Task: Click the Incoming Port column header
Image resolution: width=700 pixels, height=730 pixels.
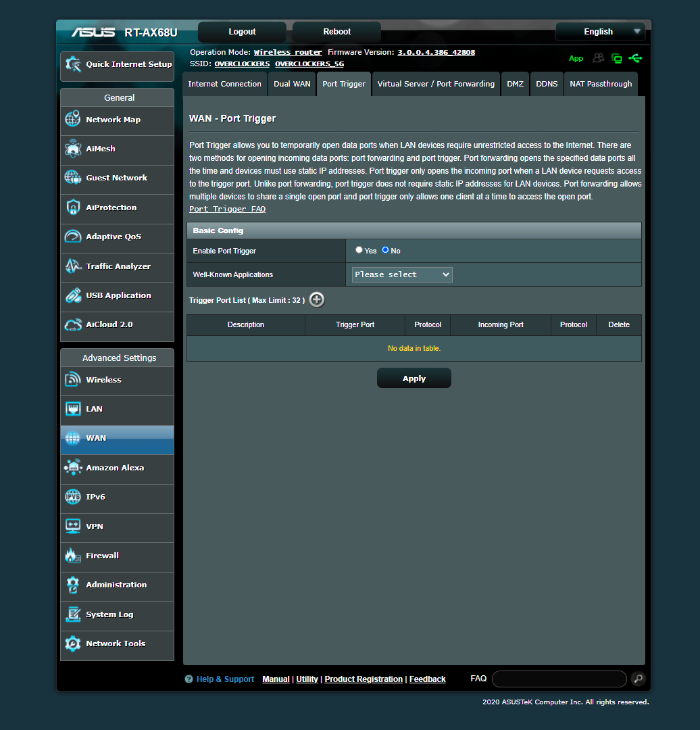Action: (501, 324)
